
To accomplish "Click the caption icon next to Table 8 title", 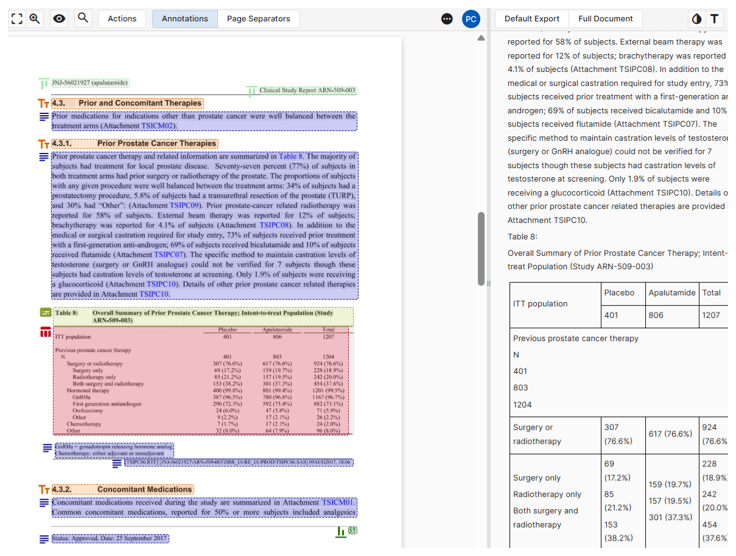I will point(45,312).
